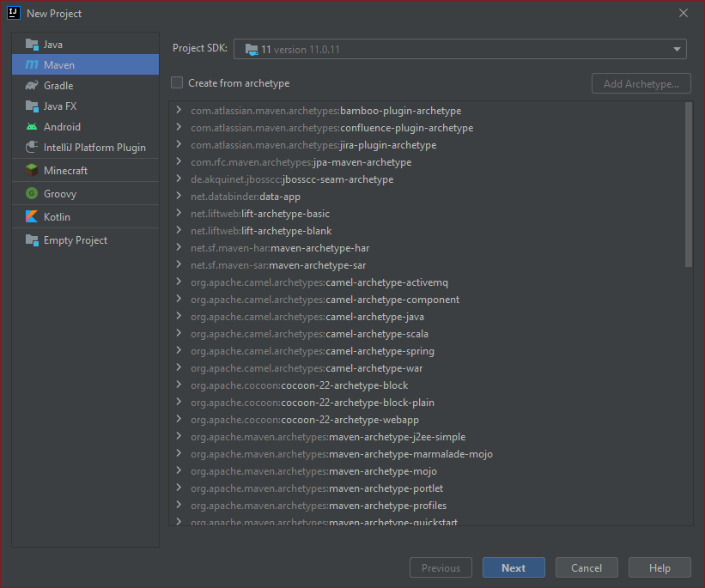Enable Create from archetype checkbox

tap(177, 82)
